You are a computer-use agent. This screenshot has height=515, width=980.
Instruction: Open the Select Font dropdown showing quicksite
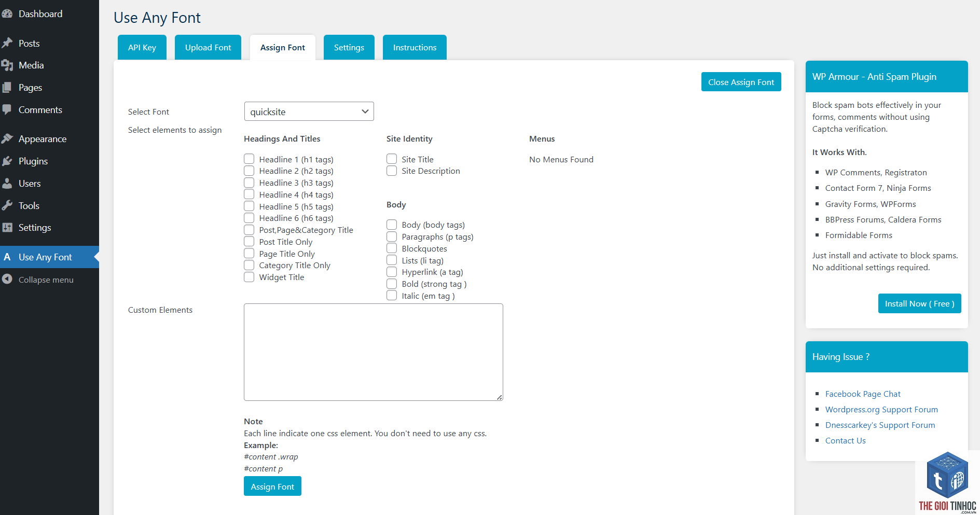point(309,112)
